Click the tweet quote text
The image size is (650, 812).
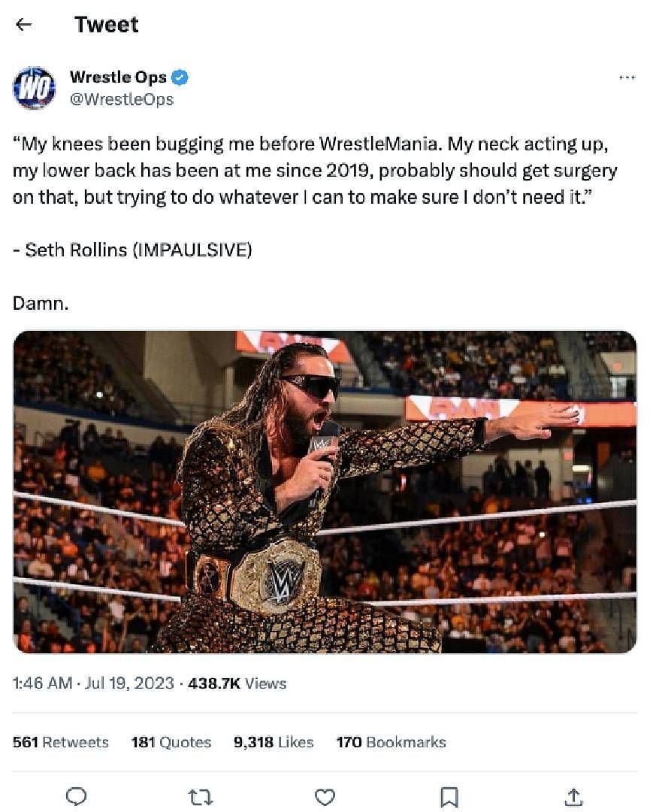click(315, 169)
